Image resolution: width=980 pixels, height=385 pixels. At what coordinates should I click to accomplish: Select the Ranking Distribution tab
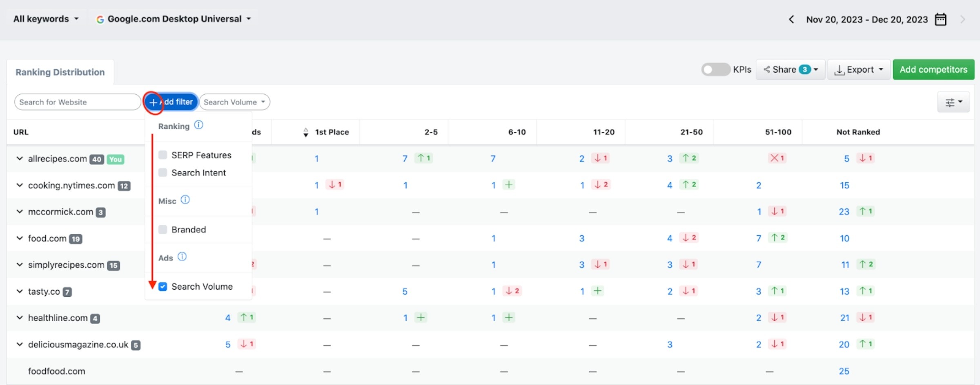click(x=60, y=72)
